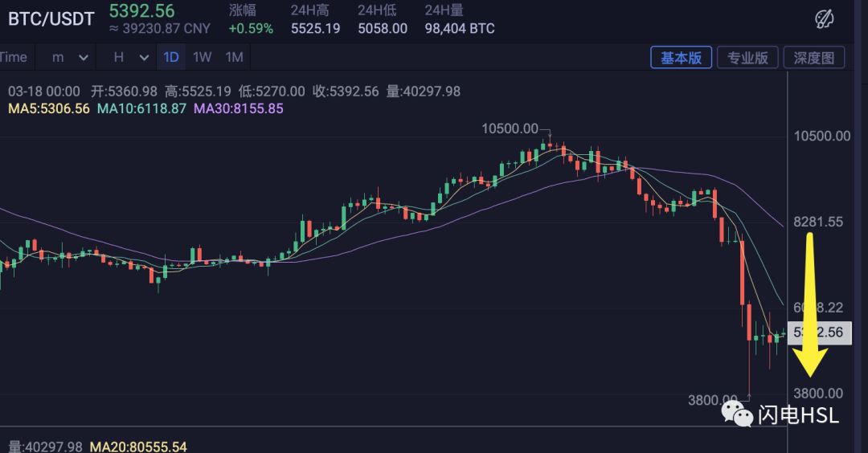Click the yellow downward arrow annotation
The height and width of the screenshot is (453, 868).
point(809,304)
